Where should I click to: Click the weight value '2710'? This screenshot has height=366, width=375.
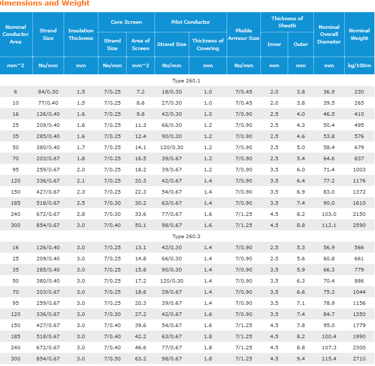click(359, 359)
